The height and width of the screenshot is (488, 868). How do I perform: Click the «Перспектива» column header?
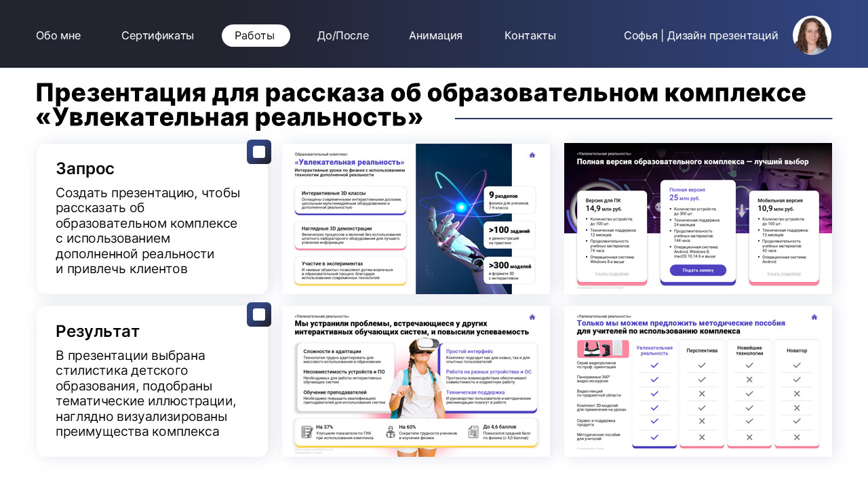click(702, 350)
